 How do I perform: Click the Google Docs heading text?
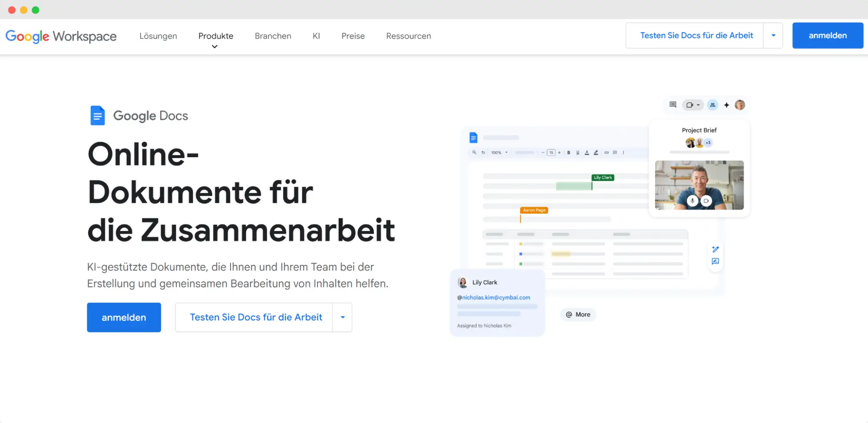151,116
